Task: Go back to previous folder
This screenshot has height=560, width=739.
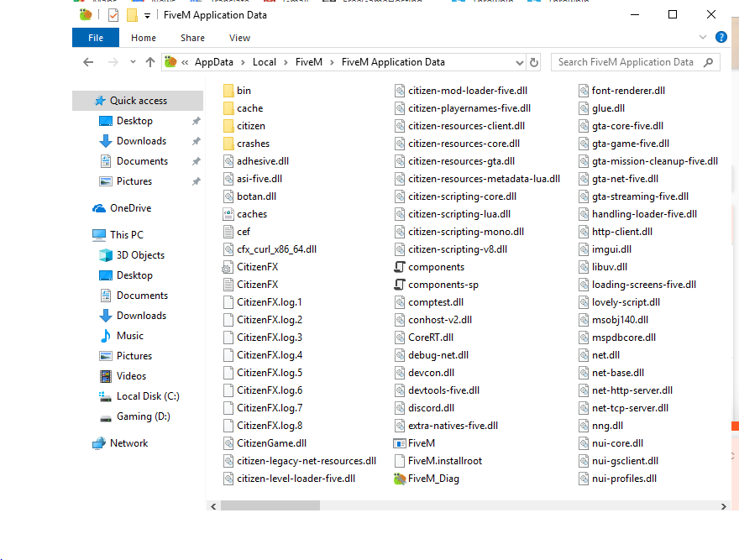Action: [88, 62]
